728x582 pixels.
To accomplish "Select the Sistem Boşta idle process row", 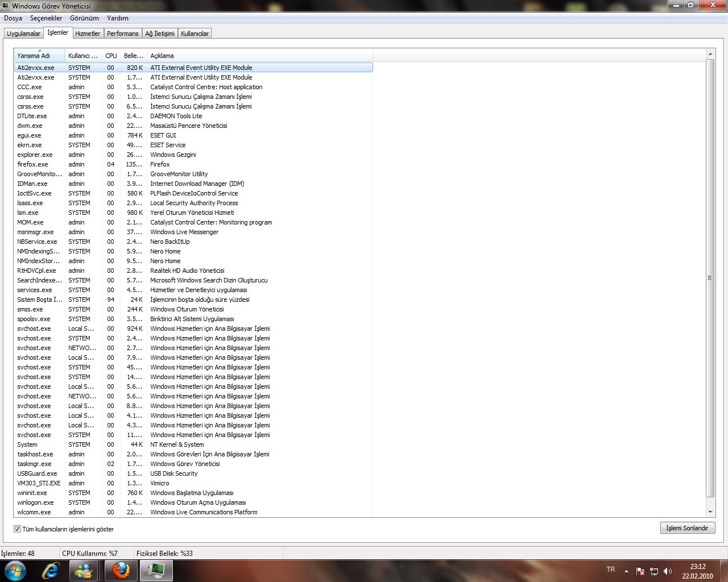I will 193,300.
